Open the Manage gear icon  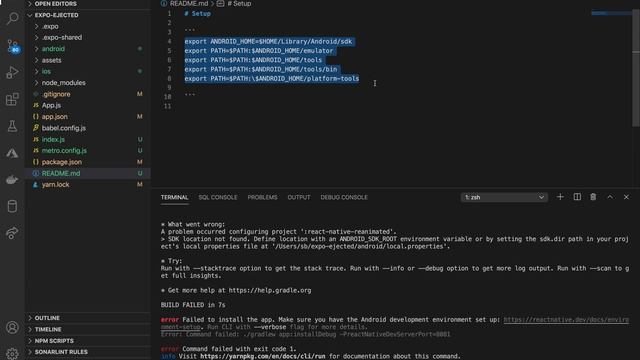12,353
